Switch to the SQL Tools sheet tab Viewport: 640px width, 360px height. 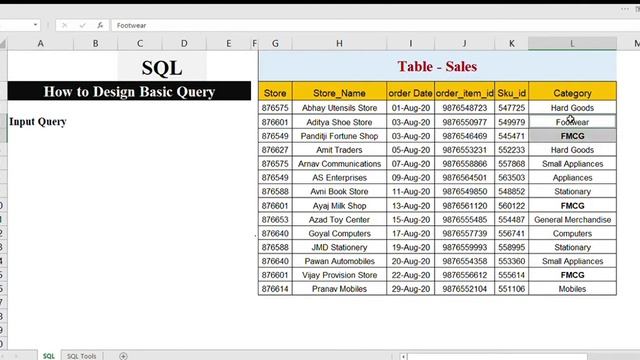tap(81, 356)
